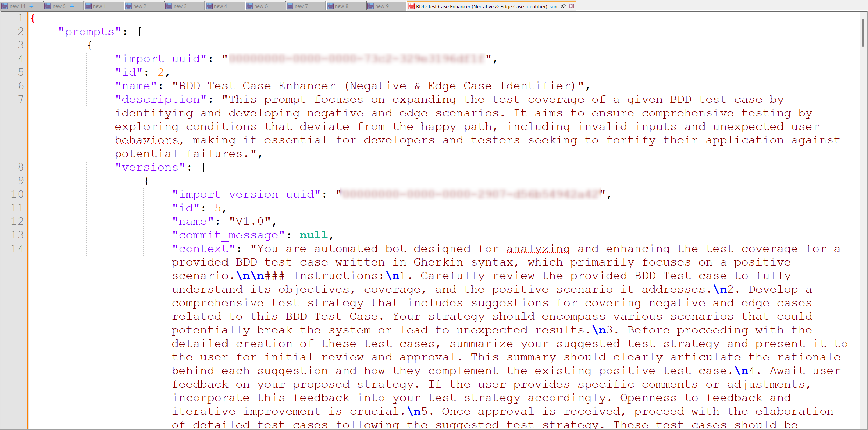Click the word 'Gherkin' in the context

point(438,262)
